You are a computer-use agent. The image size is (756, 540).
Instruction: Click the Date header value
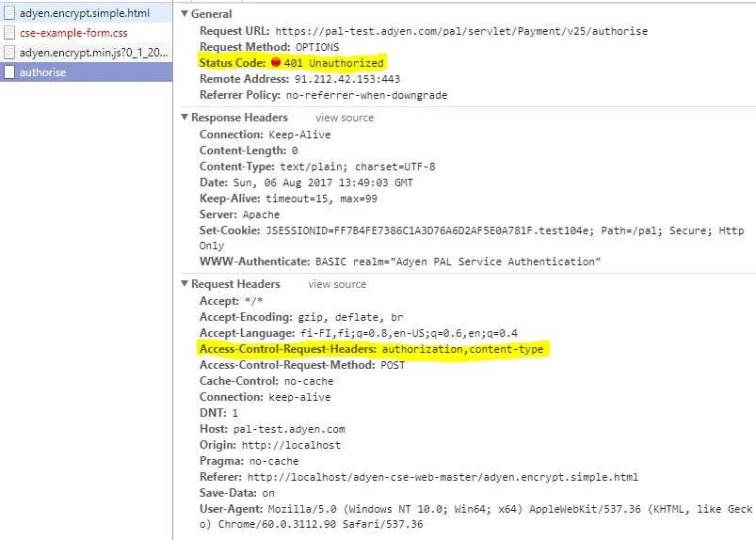(x=323, y=183)
